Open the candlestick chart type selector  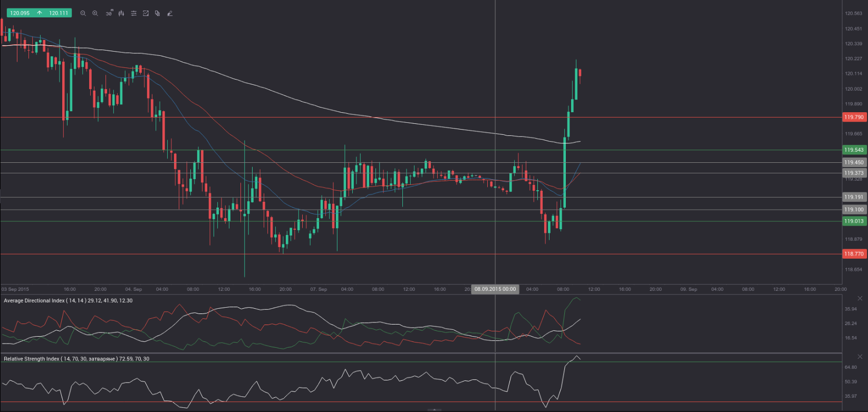click(x=121, y=13)
